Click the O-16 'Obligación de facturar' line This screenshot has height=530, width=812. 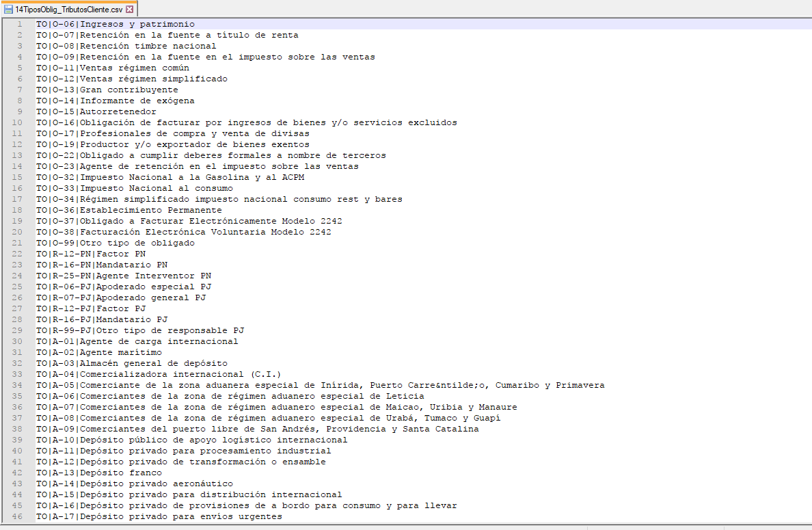click(247, 123)
